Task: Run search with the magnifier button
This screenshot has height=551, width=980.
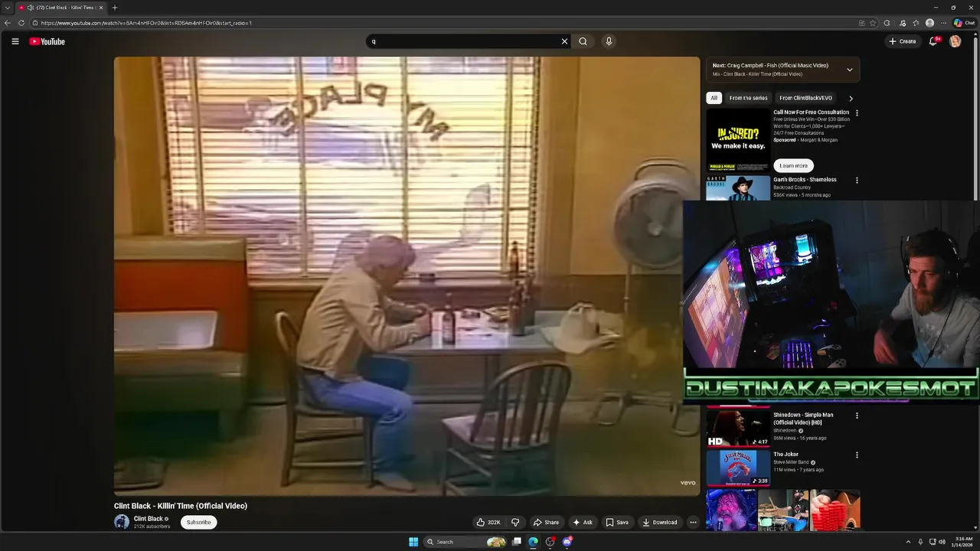Action: pos(583,41)
